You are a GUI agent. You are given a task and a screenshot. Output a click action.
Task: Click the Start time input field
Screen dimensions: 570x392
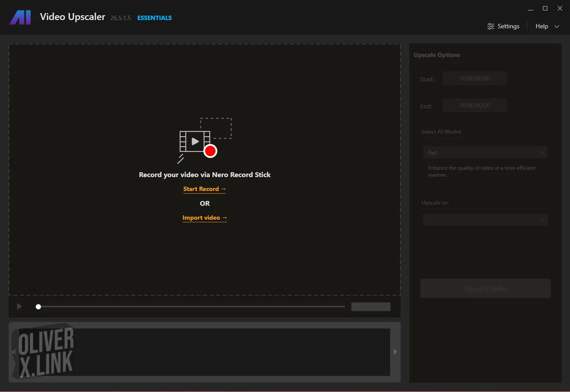tap(475, 79)
